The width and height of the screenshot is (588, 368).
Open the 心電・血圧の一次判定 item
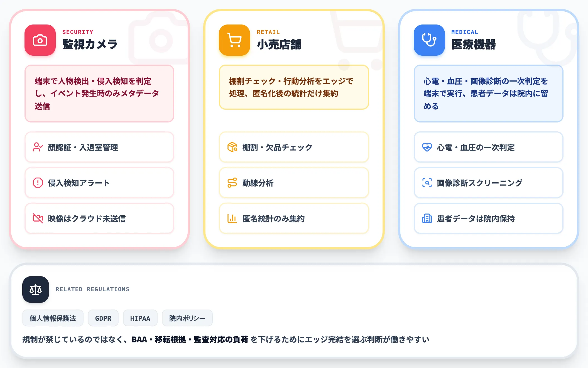click(x=489, y=147)
